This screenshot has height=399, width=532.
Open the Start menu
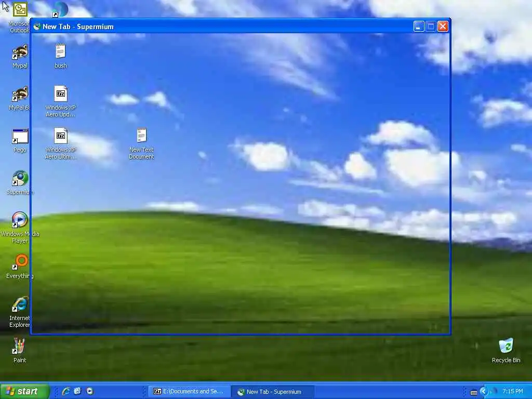pos(25,391)
